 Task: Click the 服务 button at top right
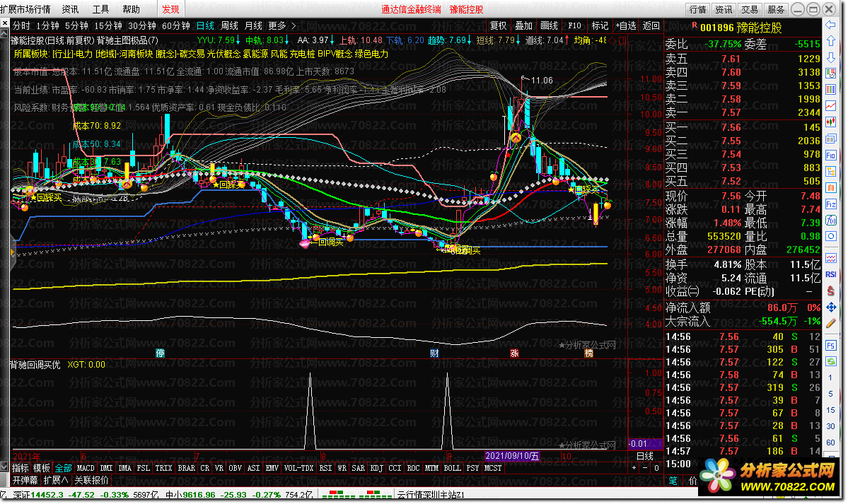776,9
